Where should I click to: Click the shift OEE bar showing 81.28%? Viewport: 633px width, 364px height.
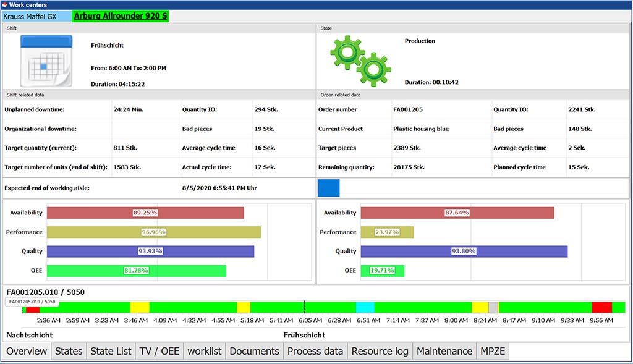(137, 271)
